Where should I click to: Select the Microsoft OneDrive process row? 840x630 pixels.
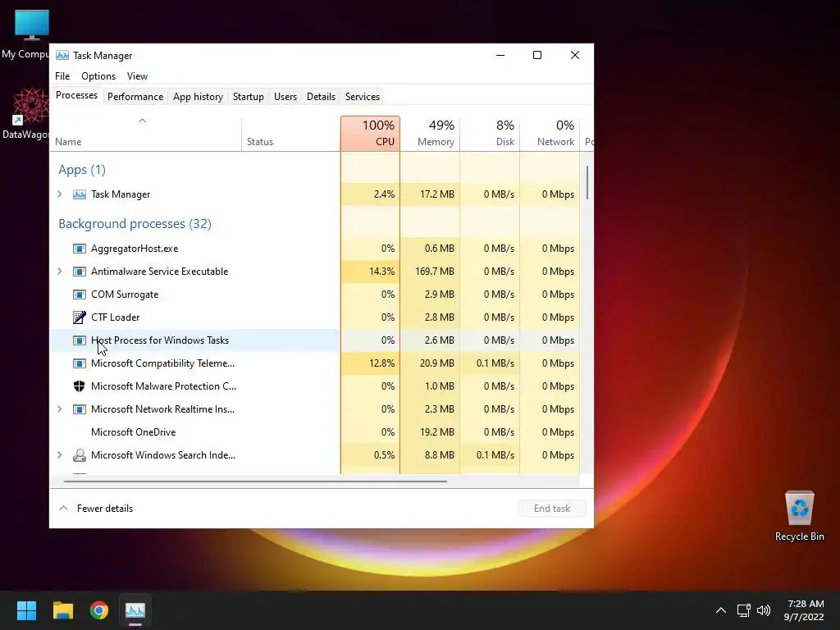click(x=315, y=432)
